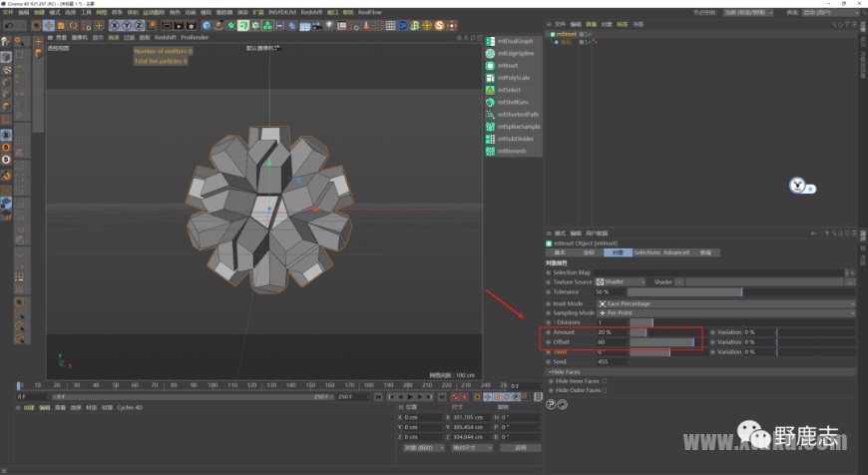Select the Live Selection tool
Image resolution: width=868 pixels, height=475 pixels.
37,26
